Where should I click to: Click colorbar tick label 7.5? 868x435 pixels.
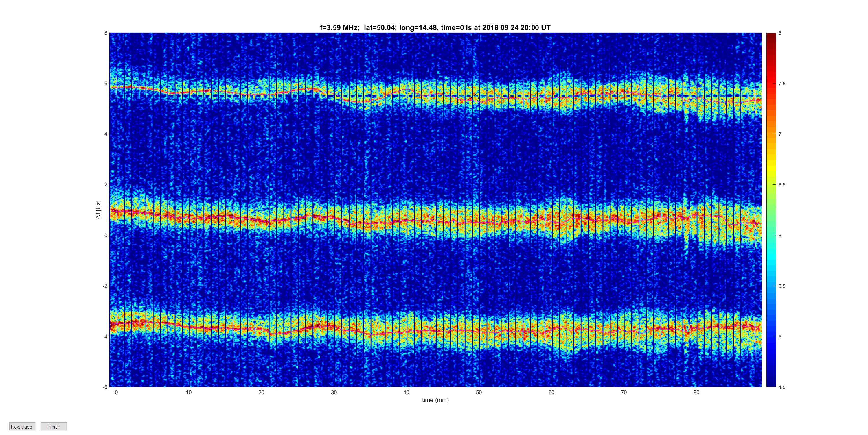click(x=782, y=84)
